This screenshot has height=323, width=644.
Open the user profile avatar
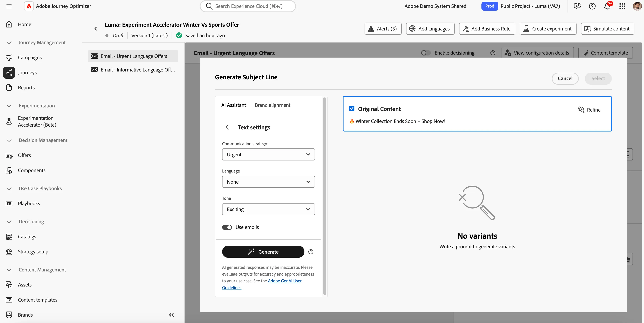tap(637, 6)
